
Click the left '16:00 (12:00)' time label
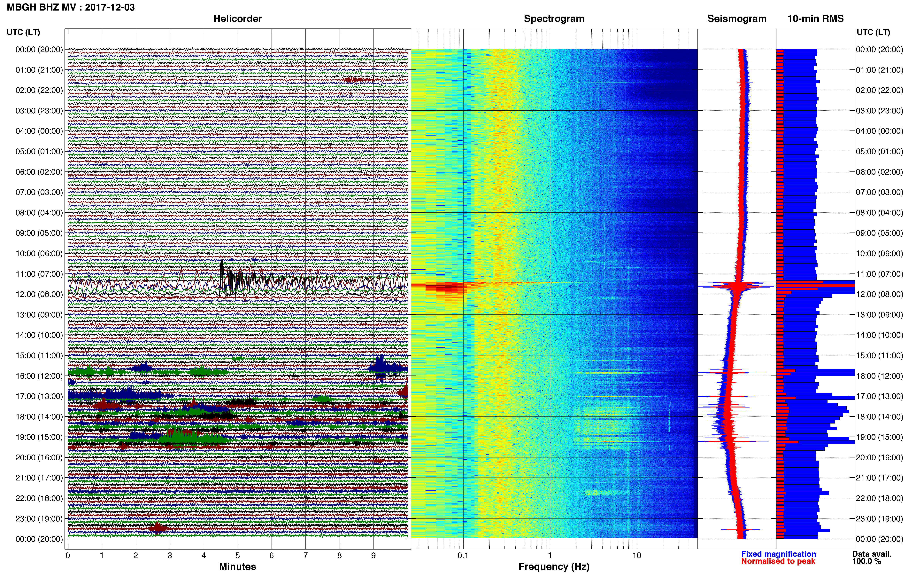[39, 376]
